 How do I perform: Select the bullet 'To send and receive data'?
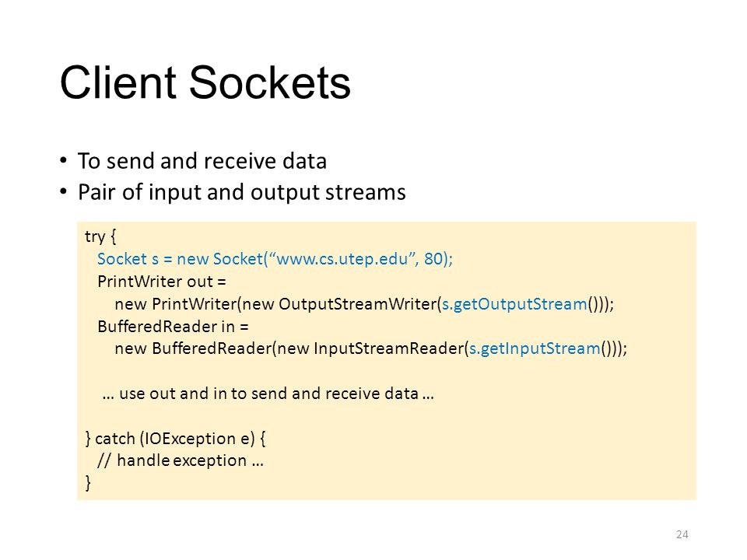pyautogui.click(x=202, y=161)
